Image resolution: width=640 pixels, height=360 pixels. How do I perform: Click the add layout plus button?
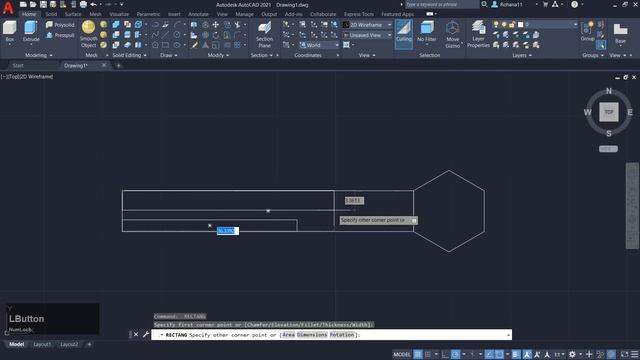(x=89, y=344)
